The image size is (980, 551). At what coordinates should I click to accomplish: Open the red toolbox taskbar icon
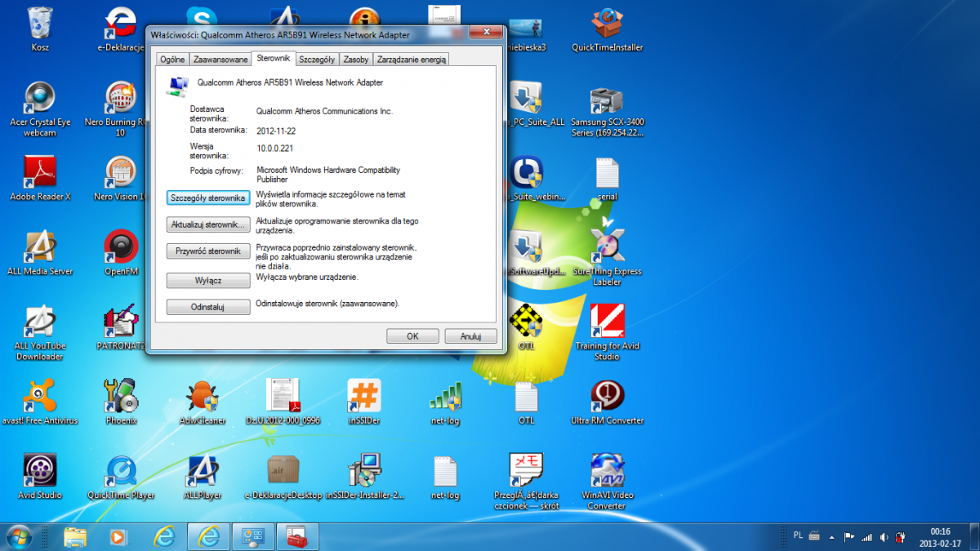pyautogui.click(x=296, y=536)
